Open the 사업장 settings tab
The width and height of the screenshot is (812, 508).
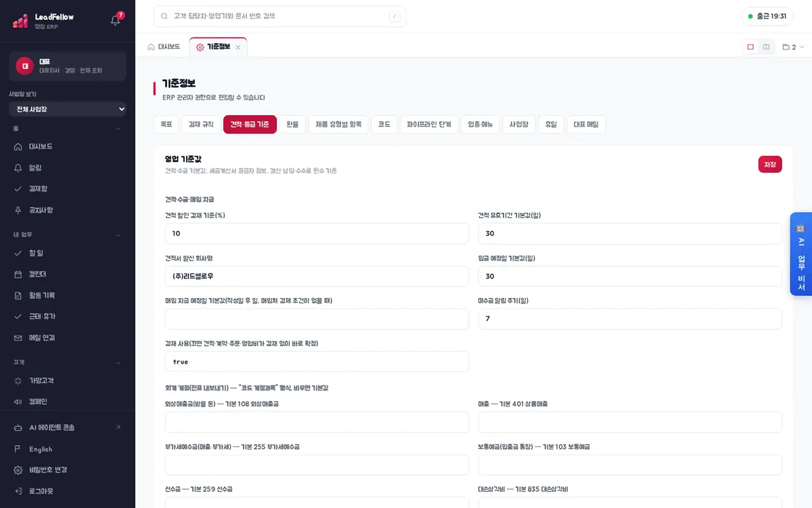coord(519,125)
